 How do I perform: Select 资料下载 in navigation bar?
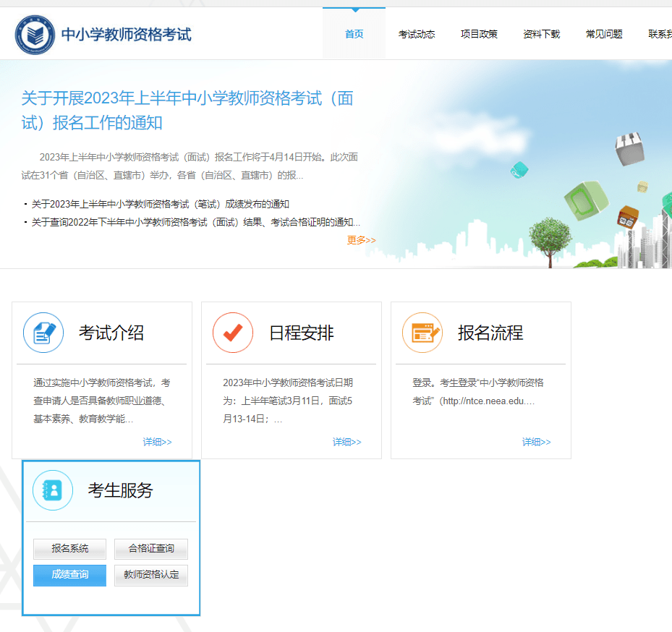(x=542, y=34)
